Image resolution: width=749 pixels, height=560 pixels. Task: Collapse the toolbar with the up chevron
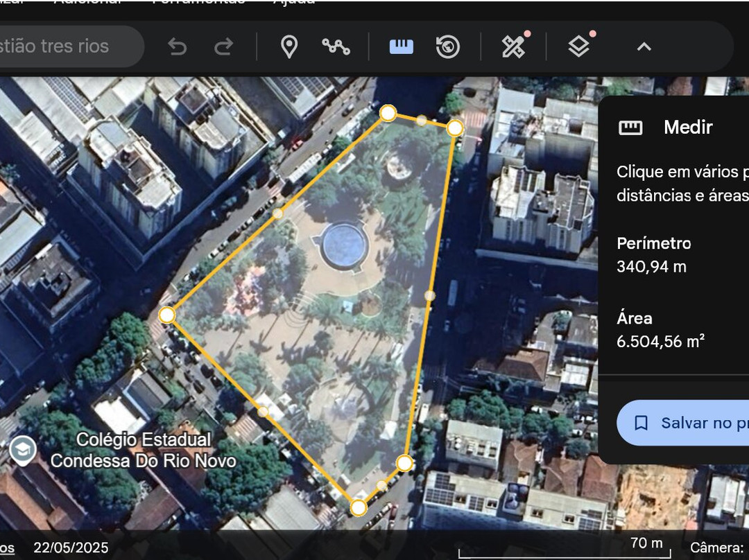click(644, 46)
